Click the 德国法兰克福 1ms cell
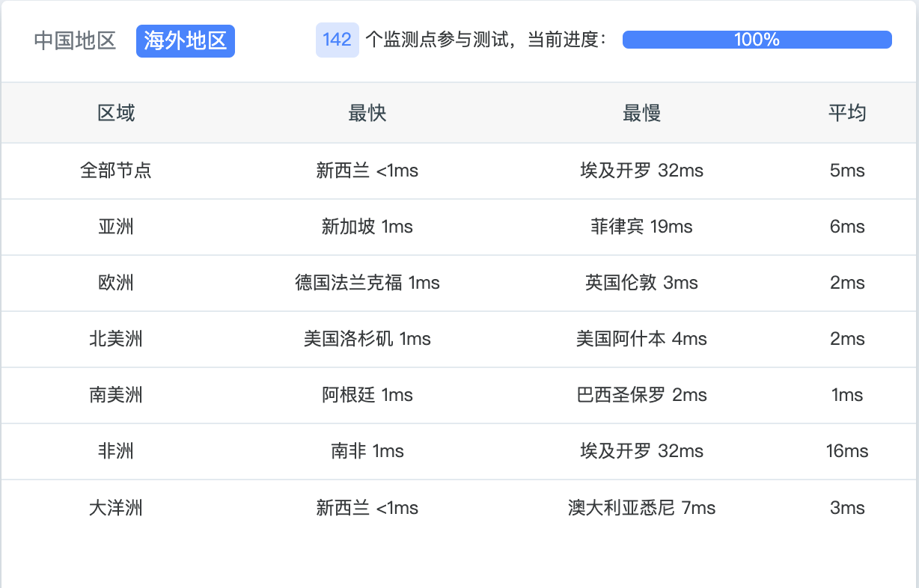919x588 pixels. click(x=367, y=283)
